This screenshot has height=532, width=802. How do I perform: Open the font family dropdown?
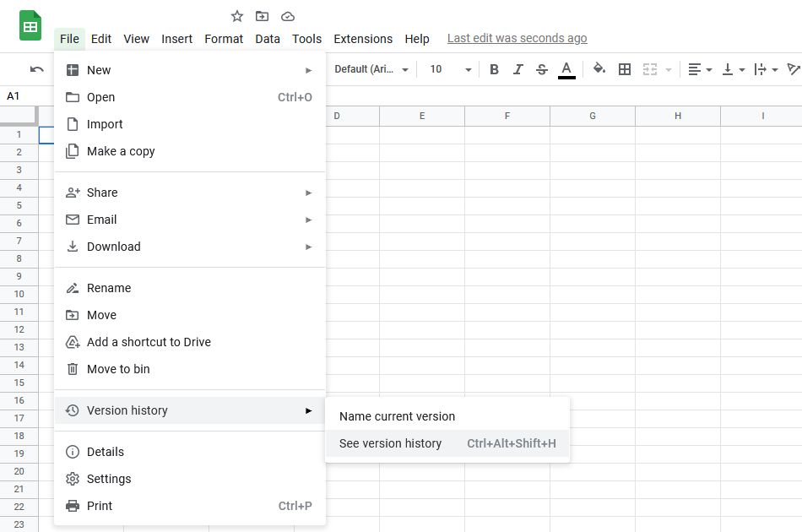point(371,69)
